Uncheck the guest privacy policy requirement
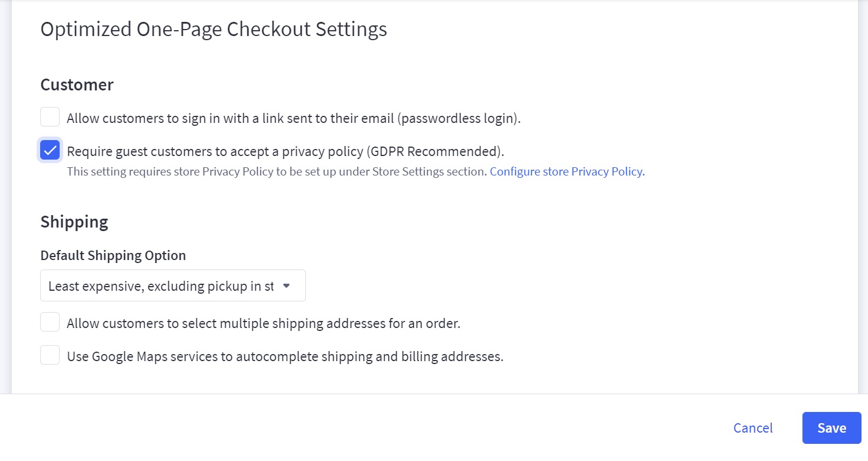 pyautogui.click(x=50, y=150)
